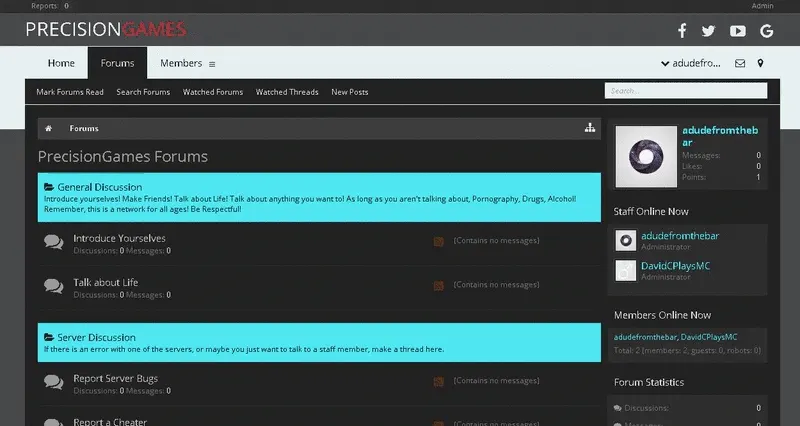
Task: Open the Facebook social icon
Action: [x=682, y=31]
